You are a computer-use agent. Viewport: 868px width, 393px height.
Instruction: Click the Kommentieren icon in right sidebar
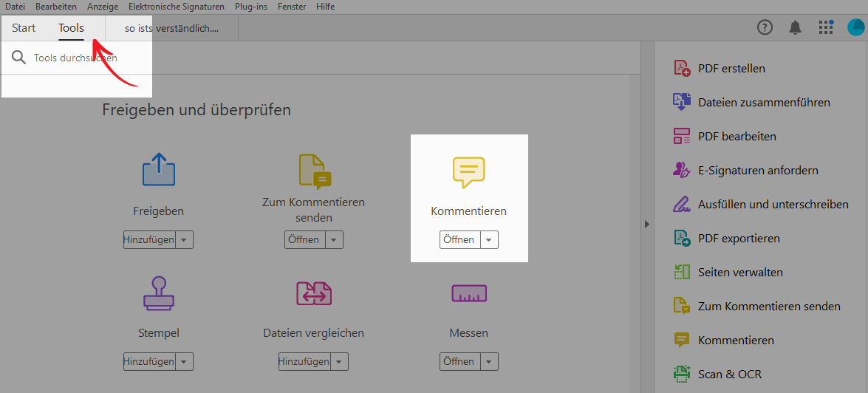(x=681, y=340)
